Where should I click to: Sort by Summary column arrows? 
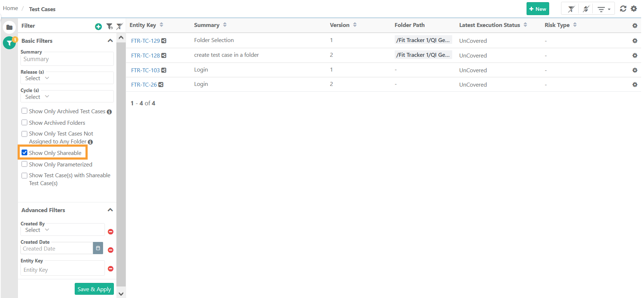(x=225, y=25)
